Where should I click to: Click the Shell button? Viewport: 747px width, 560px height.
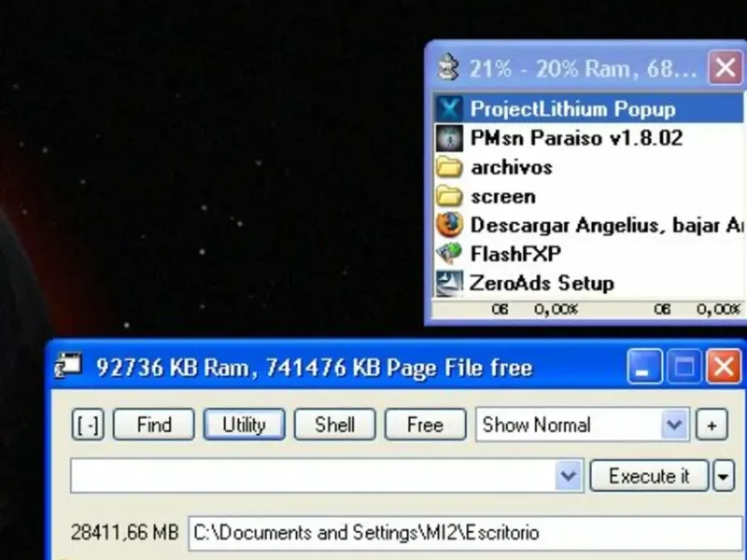pos(334,425)
